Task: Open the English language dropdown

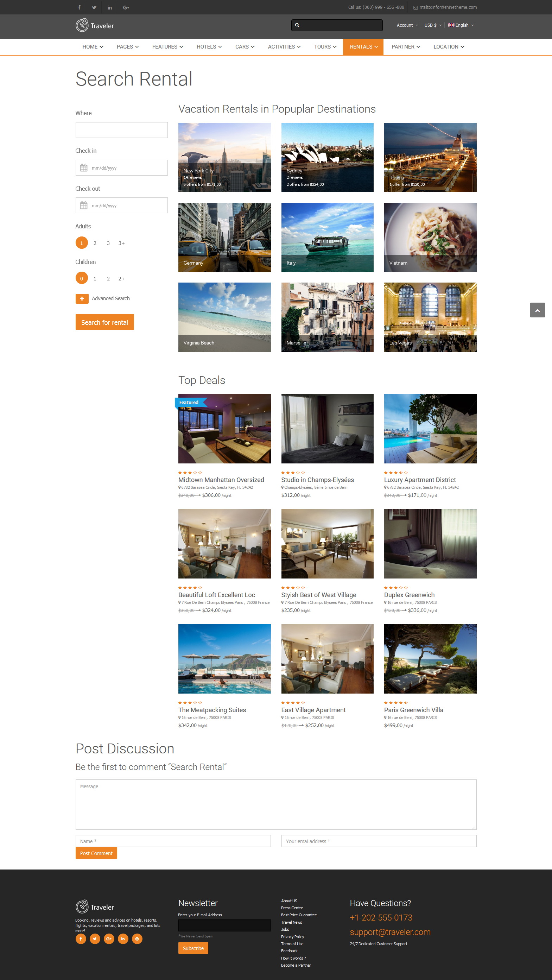Action: click(x=461, y=25)
